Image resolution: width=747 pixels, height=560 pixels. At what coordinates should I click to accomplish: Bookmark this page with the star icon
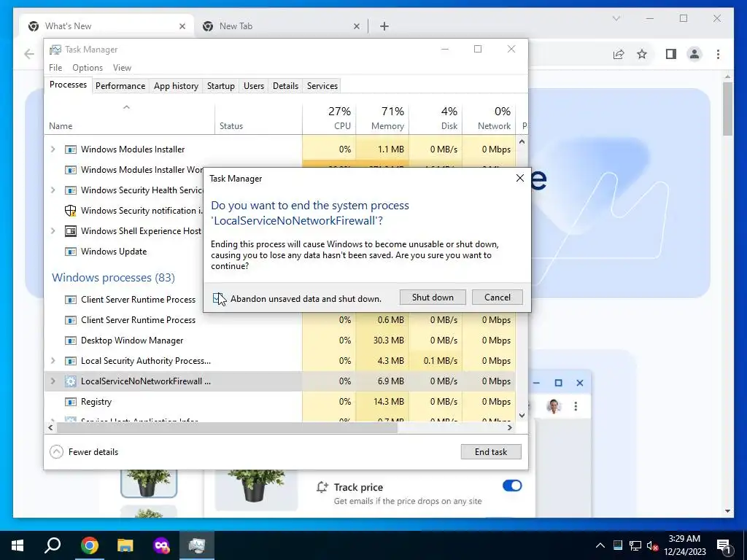pos(642,54)
